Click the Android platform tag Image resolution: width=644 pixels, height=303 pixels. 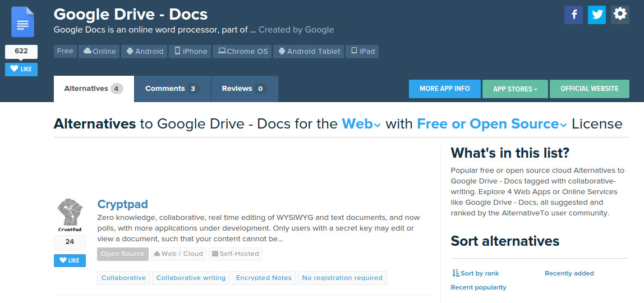coord(145,52)
